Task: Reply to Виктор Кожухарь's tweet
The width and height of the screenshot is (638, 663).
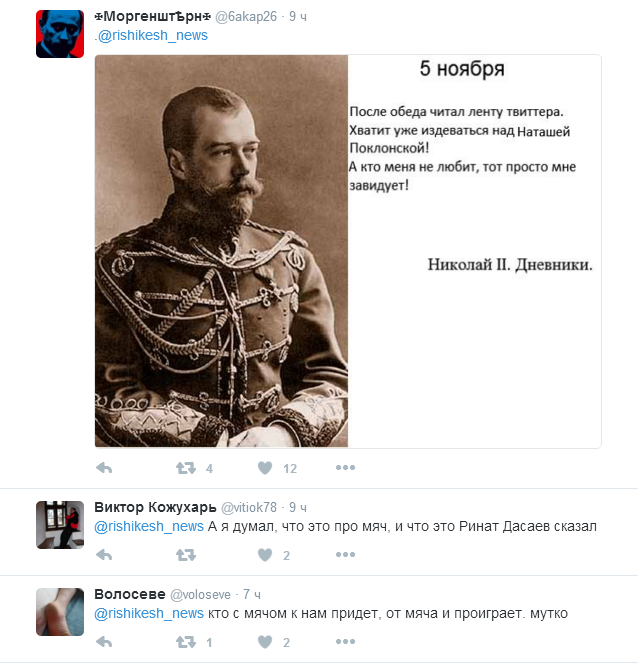Action: click(104, 555)
